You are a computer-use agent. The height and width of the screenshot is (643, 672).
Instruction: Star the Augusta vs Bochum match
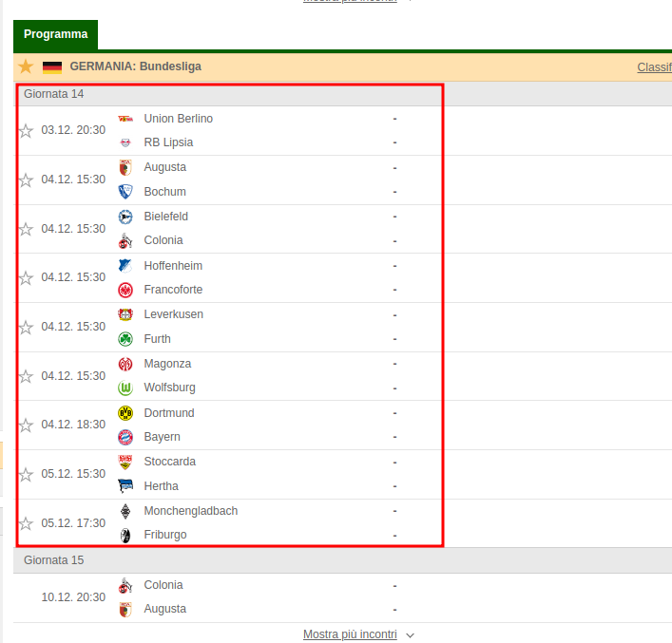pos(27,180)
